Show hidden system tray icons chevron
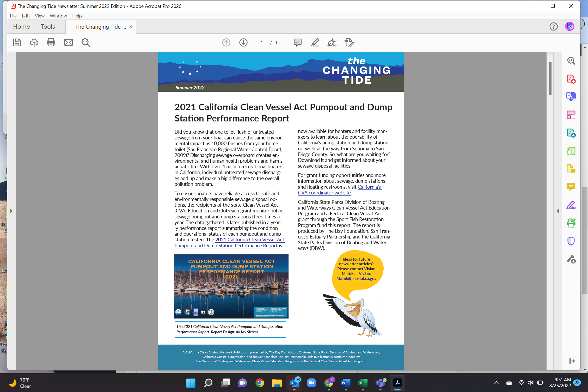 [496, 383]
